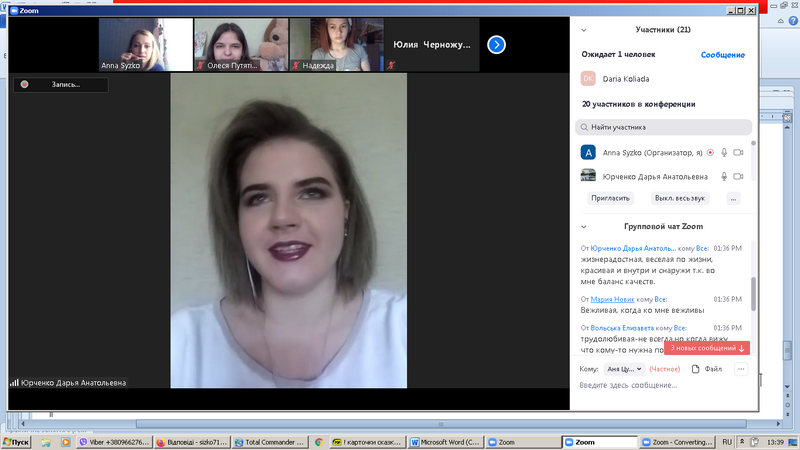
Task: Toggle Anna Syzko's microphone icon in participants list
Action: pos(724,153)
